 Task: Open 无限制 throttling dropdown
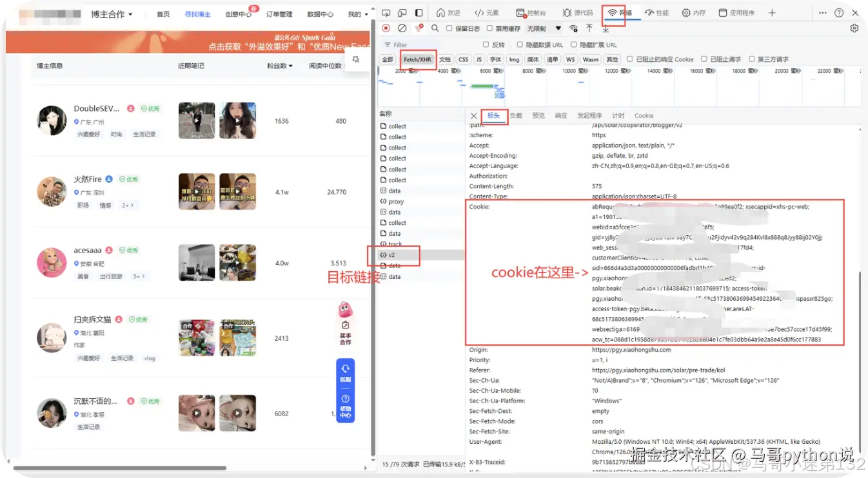(x=544, y=28)
